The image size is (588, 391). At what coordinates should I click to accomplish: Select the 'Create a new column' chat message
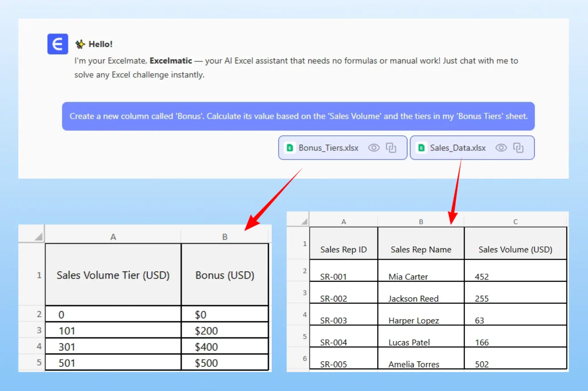(298, 116)
